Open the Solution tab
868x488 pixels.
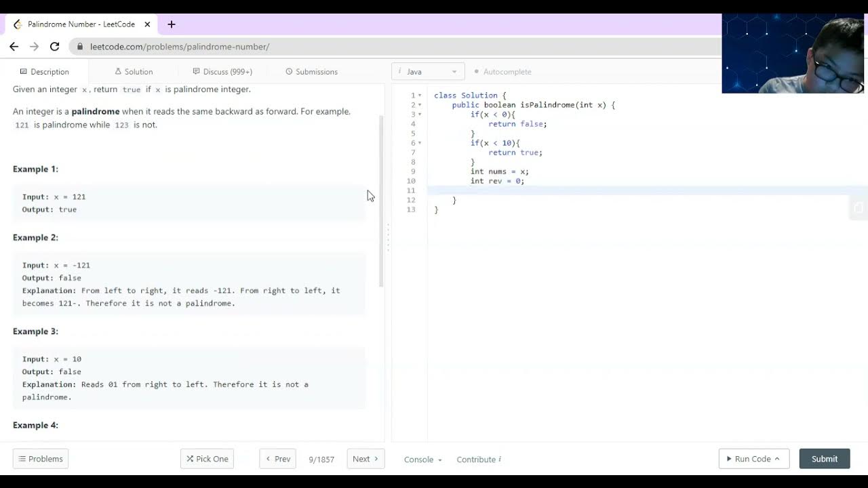point(134,72)
